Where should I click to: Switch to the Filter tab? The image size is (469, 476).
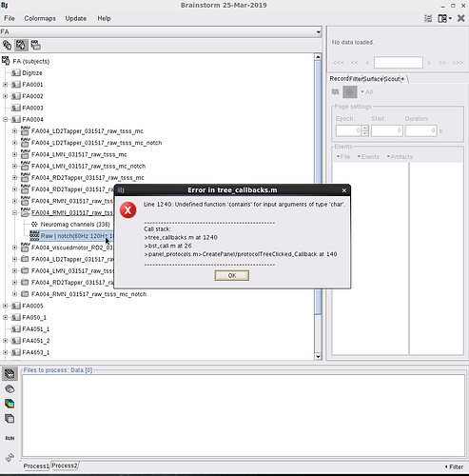click(356, 79)
